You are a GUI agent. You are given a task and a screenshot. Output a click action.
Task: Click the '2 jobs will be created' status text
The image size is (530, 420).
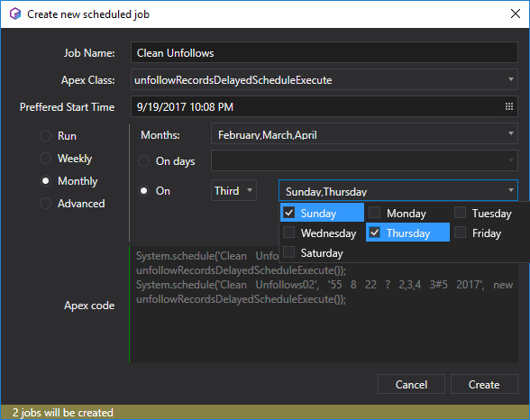[x=63, y=413]
